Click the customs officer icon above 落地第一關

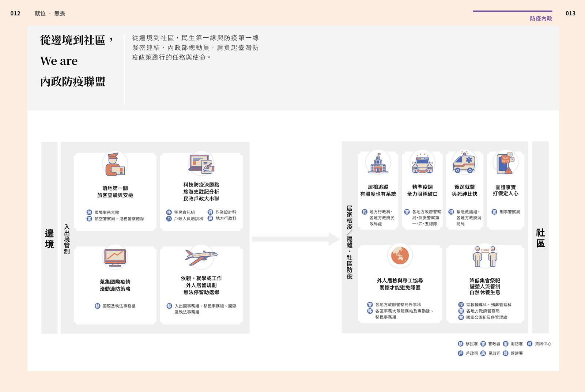click(115, 165)
